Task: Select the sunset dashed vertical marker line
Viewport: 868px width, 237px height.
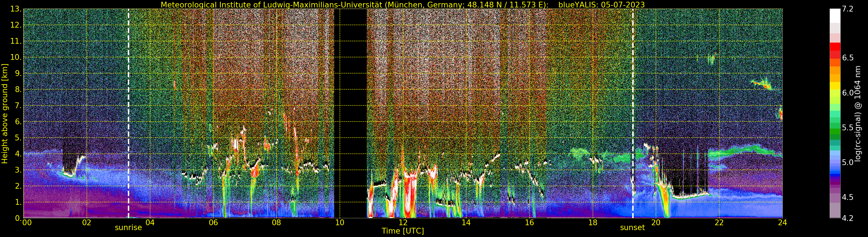Action: (x=633, y=113)
